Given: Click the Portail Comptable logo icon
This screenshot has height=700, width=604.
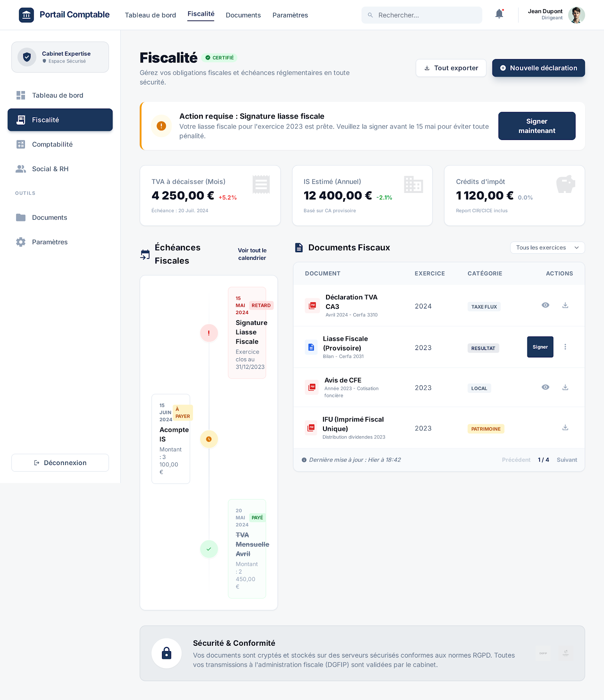Looking at the screenshot, I should (26, 15).
